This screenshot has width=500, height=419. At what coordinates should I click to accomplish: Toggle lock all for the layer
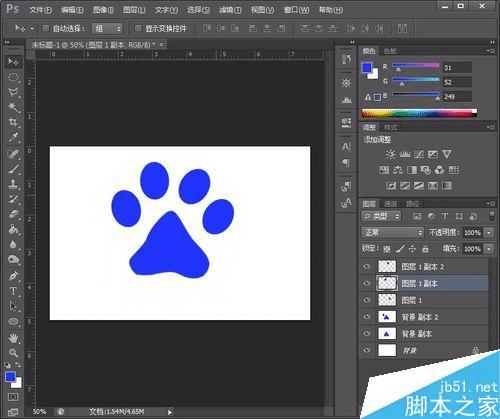[425, 249]
